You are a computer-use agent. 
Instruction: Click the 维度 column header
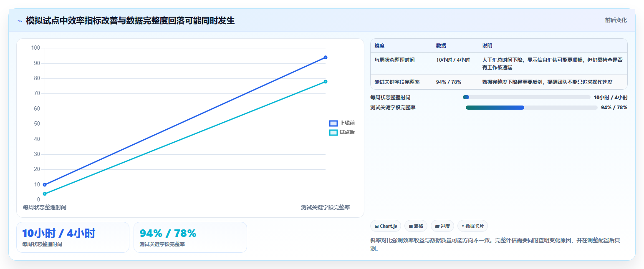(379, 46)
